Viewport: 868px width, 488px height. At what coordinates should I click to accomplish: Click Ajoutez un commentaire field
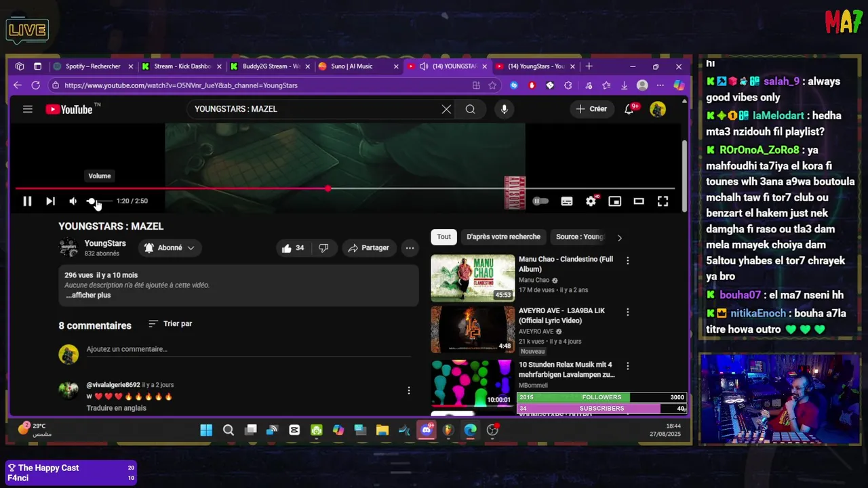click(x=248, y=349)
